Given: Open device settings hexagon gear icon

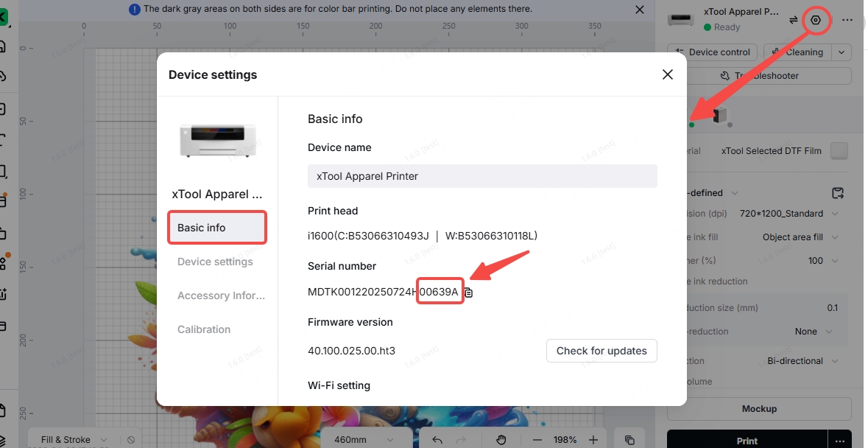Looking at the screenshot, I should click(816, 20).
